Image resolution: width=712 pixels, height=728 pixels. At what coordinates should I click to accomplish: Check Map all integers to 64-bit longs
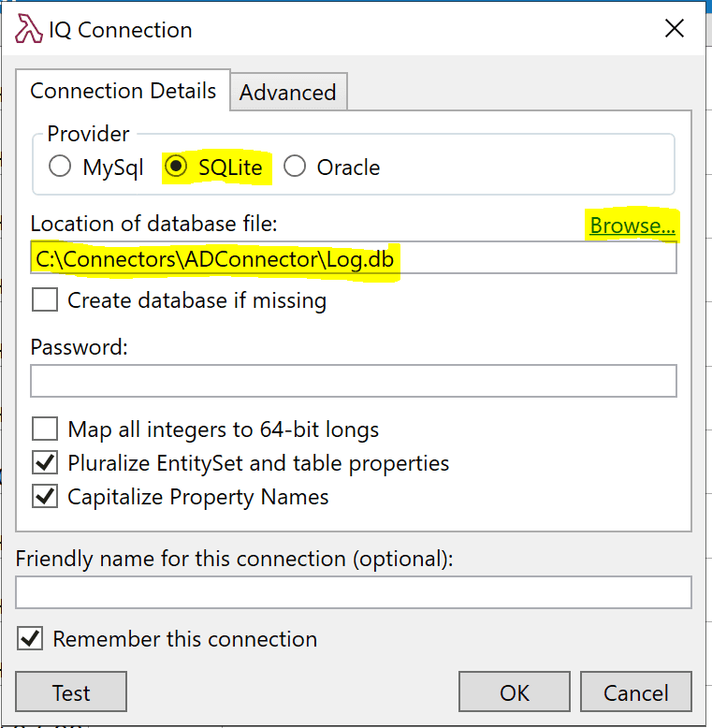pyautogui.click(x=44, y=430)
